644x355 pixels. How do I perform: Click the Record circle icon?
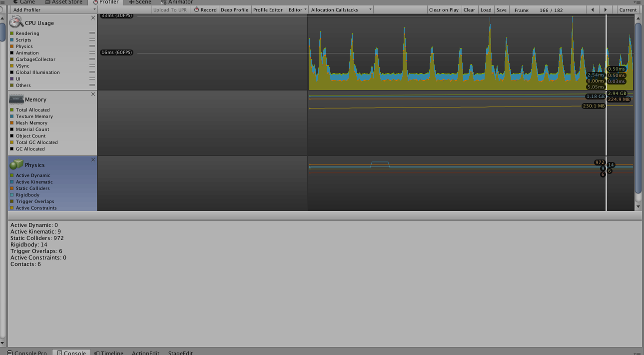(x=197, y=9)
